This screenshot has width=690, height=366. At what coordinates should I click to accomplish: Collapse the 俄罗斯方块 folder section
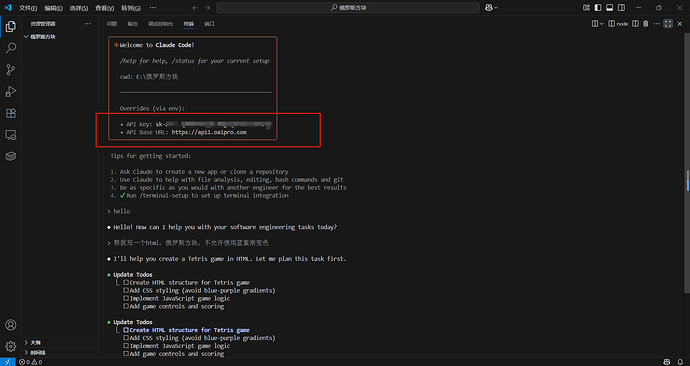(x=59, y=37)
